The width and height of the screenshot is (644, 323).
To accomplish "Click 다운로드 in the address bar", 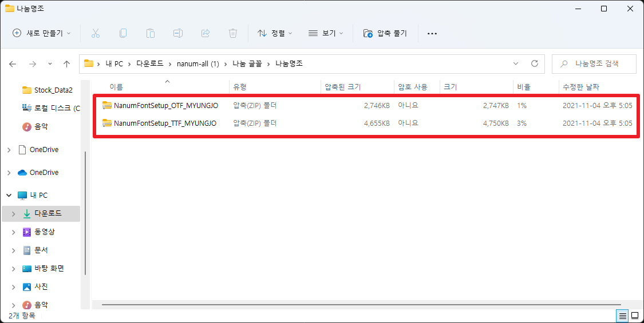I will [x=150, y=64].
